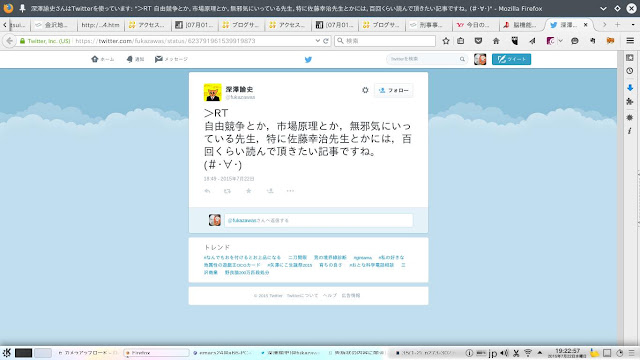Open the ヘルプ footer link
This screenshot has width=640, height=360.
point(329,296)
